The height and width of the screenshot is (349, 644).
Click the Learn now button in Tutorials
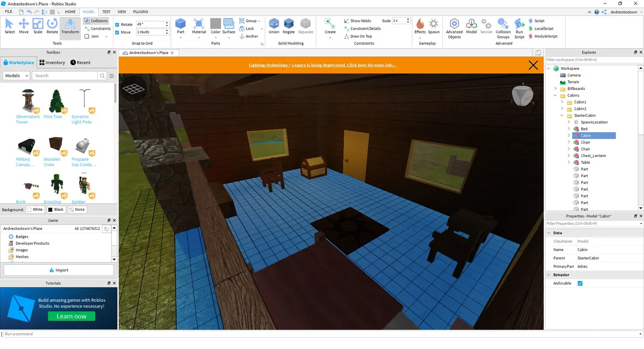pyautogui.click(x=71, y=316)
